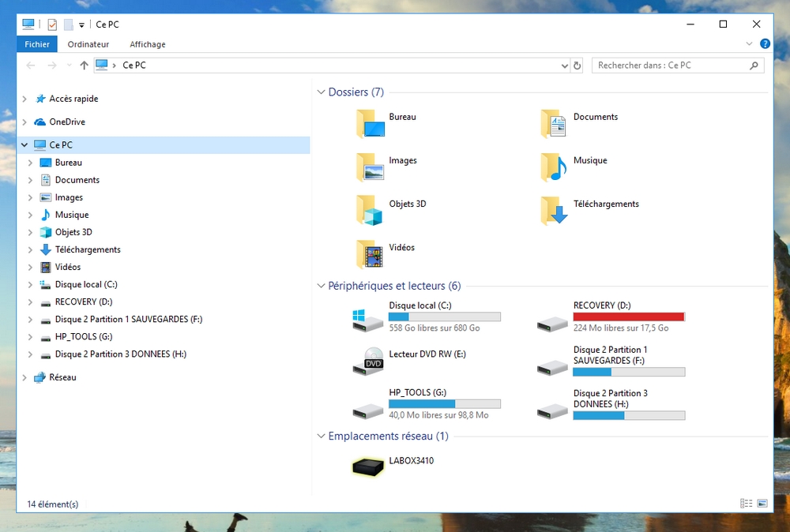Open the address bar history dropdown
This screenshot has width=790, height=532.
(564, 66)
